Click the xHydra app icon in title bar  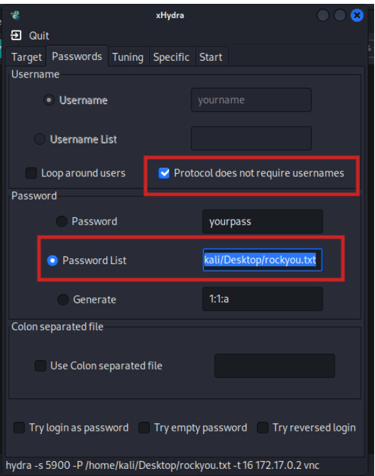[x=15, y=15]
